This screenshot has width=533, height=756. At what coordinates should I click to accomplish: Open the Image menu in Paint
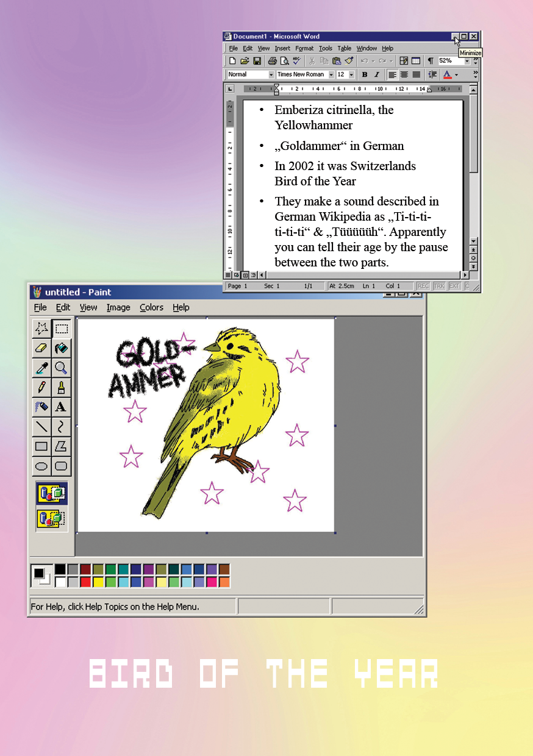click(x=118, y=307)
